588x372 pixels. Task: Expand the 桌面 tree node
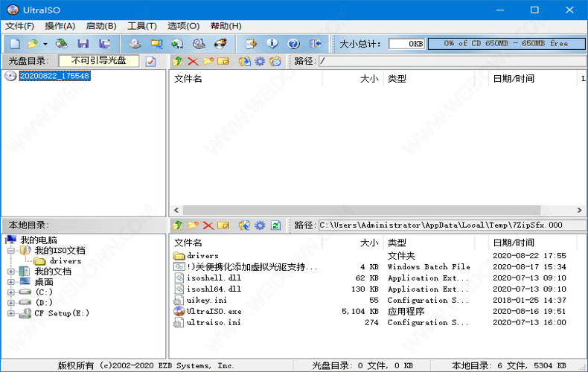(11, 282)
